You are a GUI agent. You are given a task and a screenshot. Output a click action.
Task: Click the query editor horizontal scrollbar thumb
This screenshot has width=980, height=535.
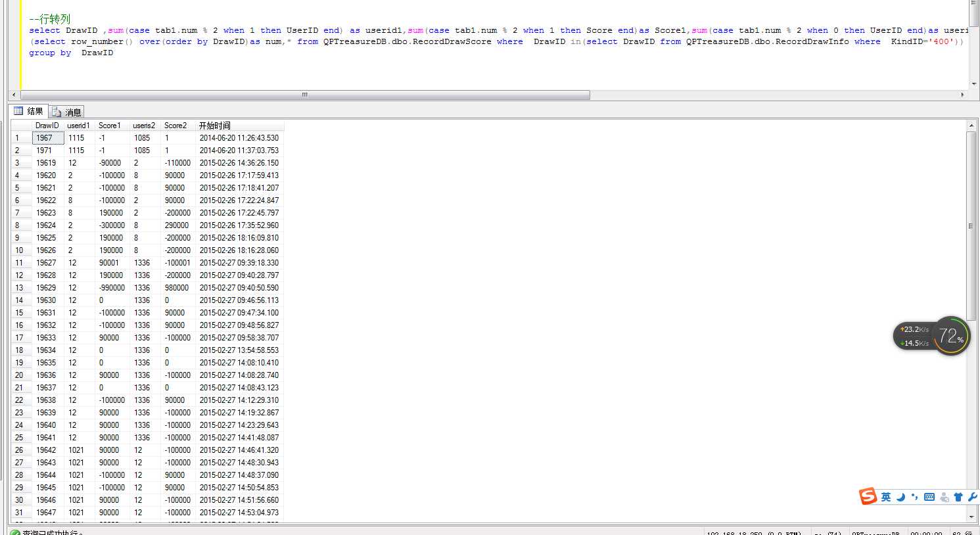[304, 95]
